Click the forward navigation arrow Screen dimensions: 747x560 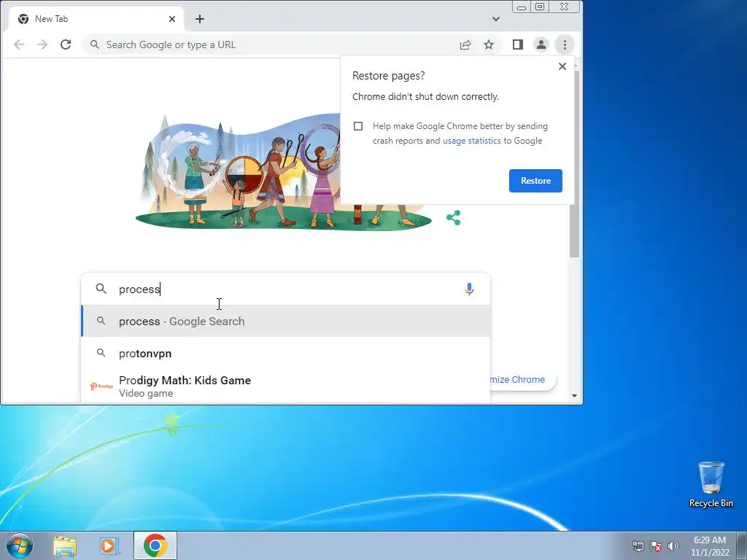[42, 44]
